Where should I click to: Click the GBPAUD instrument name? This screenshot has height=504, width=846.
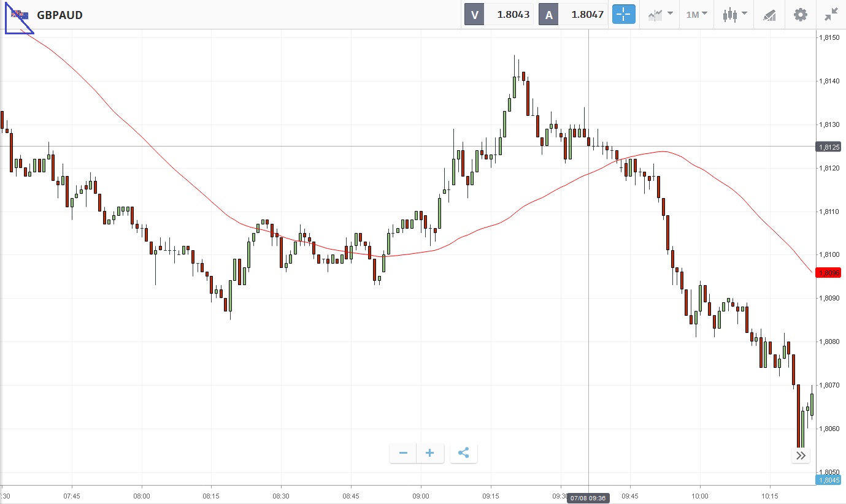(60, 15)
